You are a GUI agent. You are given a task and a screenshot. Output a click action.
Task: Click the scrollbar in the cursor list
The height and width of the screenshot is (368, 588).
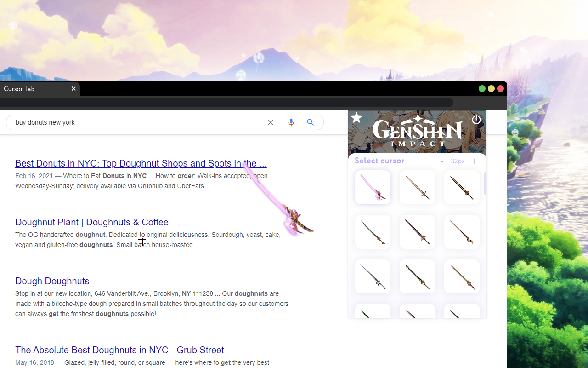tap(485, 183)
